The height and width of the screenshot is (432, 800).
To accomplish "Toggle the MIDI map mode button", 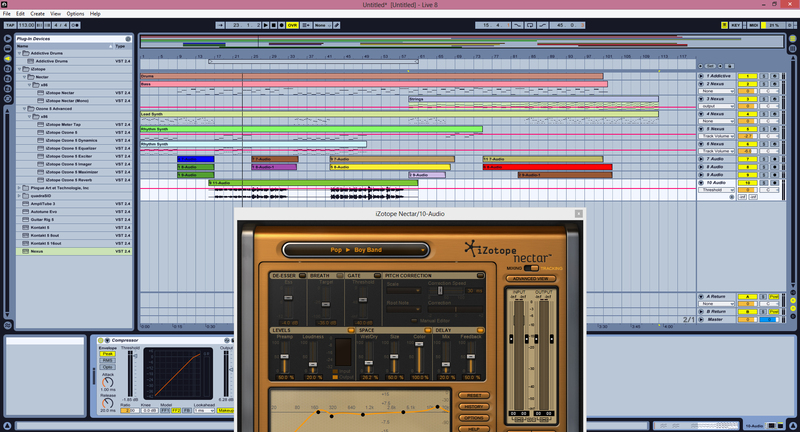I will [753, 25].
